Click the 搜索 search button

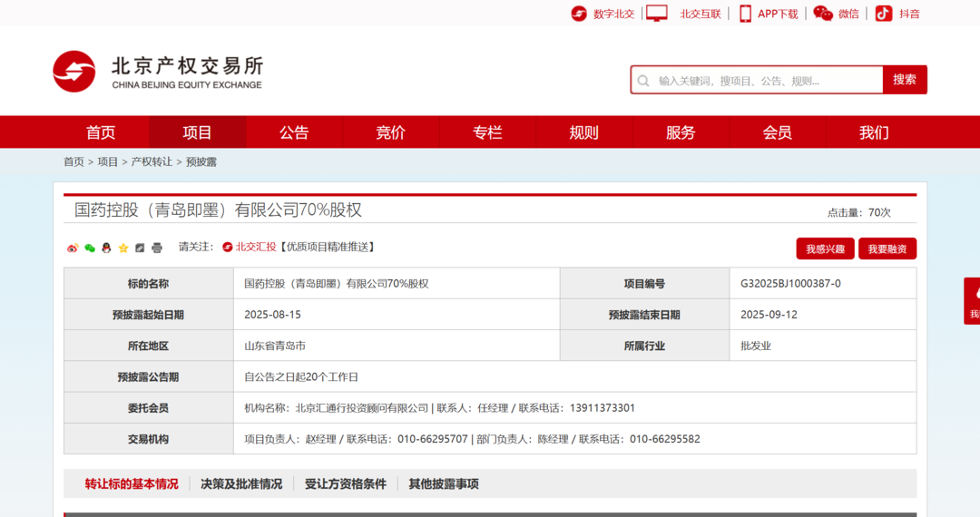905,80
